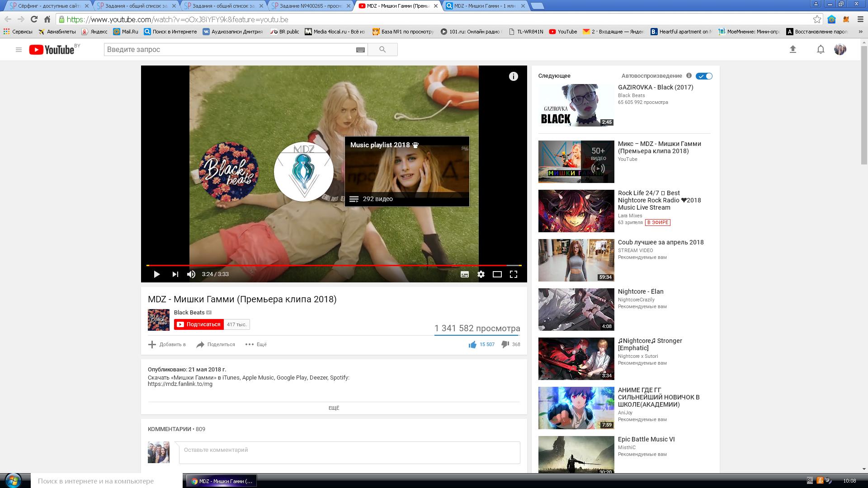Play the video
Viewport: 868px width, 488px height.
click(x=156, y=274)
